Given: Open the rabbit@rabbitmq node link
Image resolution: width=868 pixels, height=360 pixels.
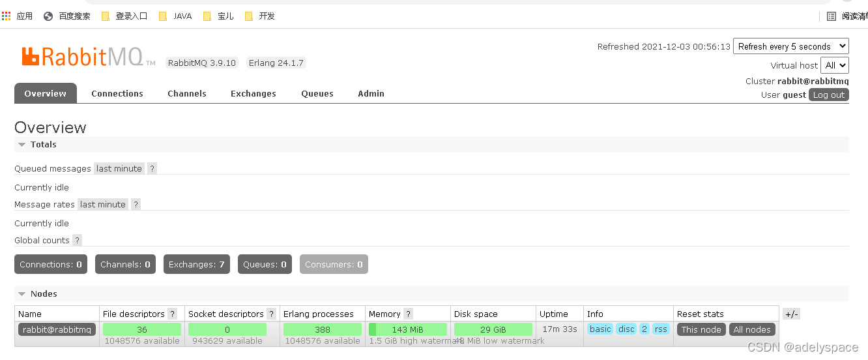Looking at the screenshot, I should [x=57, y=329].
